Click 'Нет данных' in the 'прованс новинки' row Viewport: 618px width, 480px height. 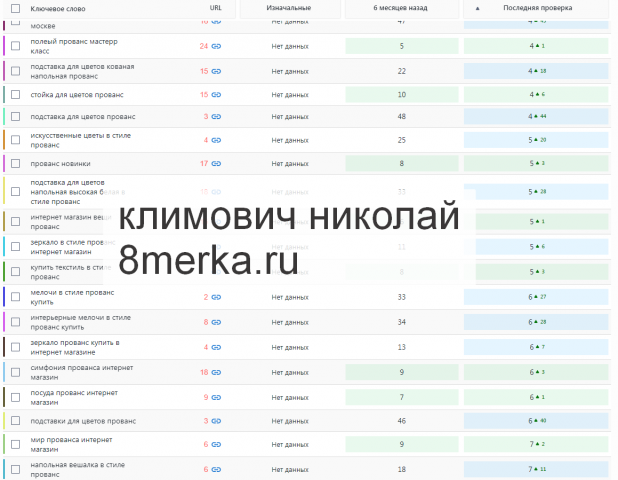(x=290, y=164)
